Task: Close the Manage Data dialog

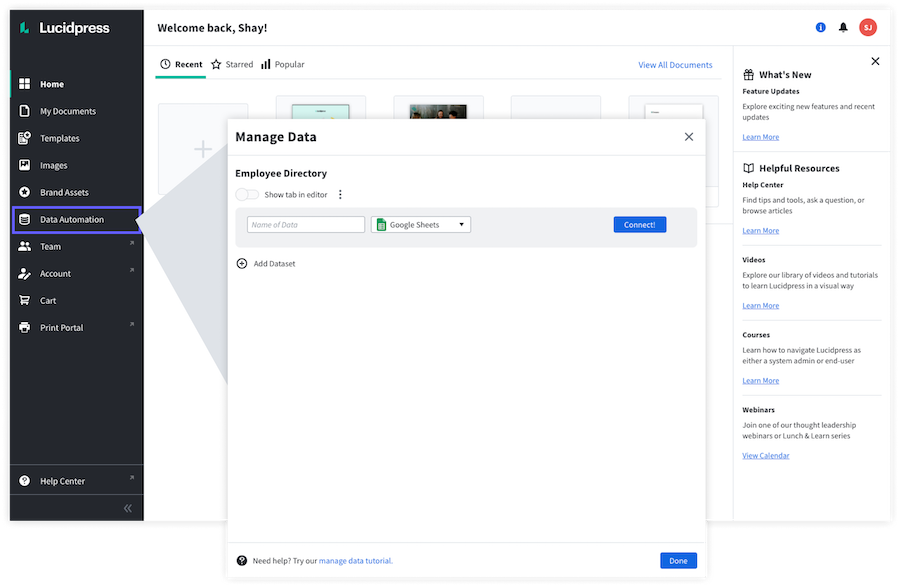Action: tap(689, 137)
